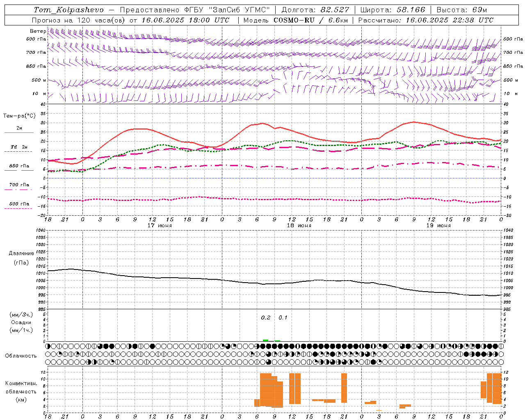The height and width of the screenshot is (420, 525).
Task: Click the 0.2 precipitation amount value
Action: point(266,318)
